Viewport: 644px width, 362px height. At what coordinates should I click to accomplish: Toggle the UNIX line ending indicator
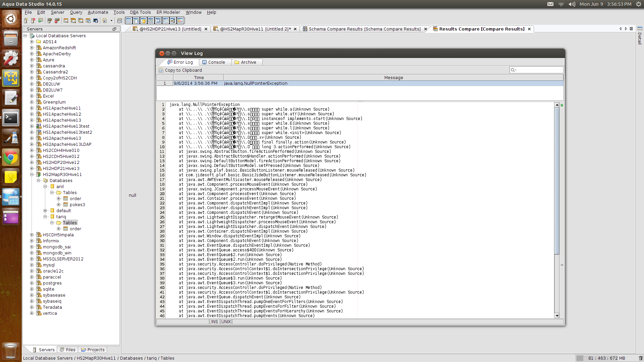[226, 322]
